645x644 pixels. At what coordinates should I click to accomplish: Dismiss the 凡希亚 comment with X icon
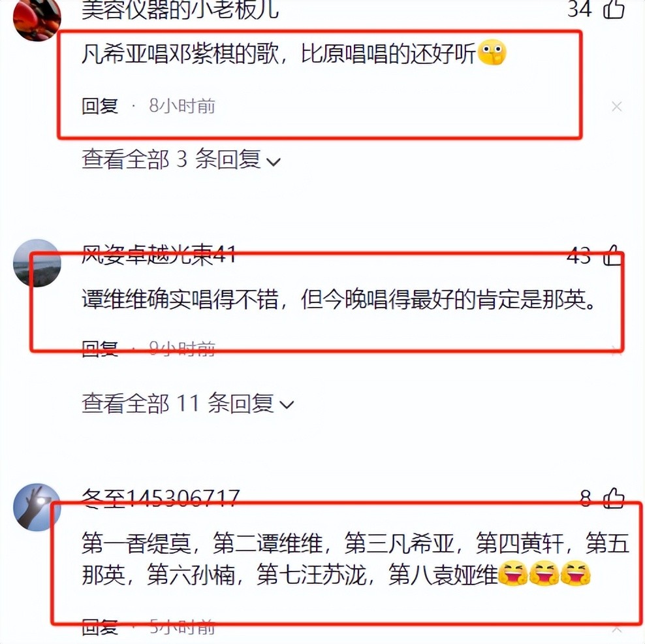pos(616,106)
